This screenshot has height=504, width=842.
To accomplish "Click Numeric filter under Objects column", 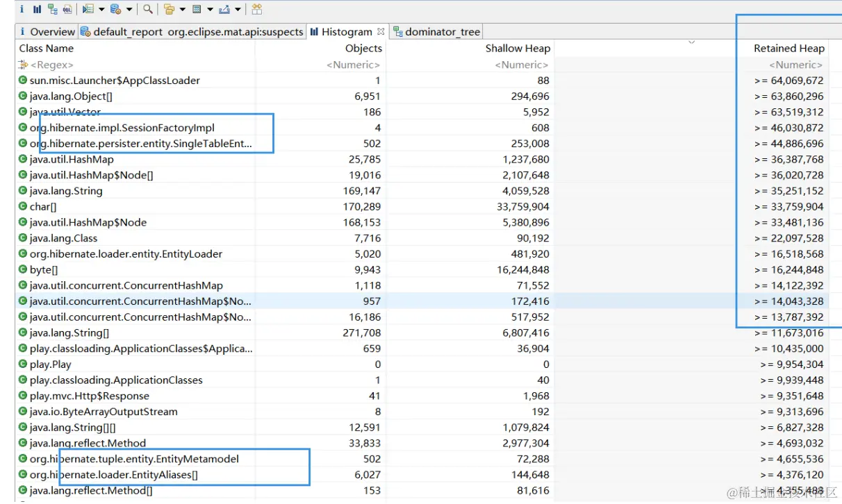I will pos(354,65).
